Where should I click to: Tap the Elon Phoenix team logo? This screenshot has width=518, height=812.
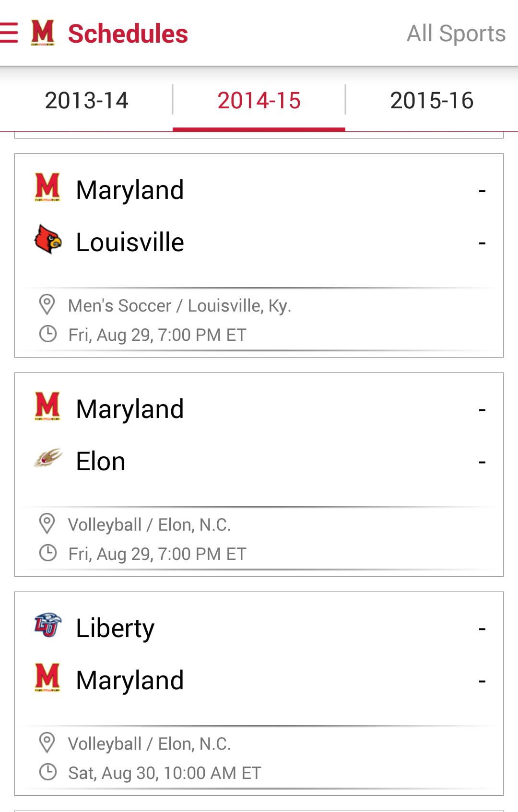(48, 459)
